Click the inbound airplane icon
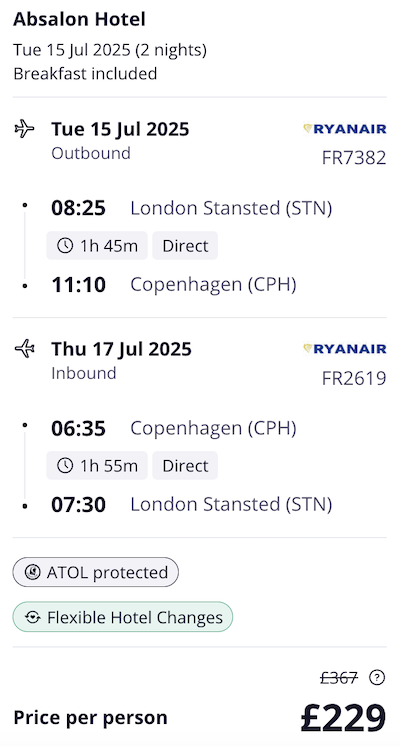The height and width of the screenshot is (746, 400). tap(24, 349)
